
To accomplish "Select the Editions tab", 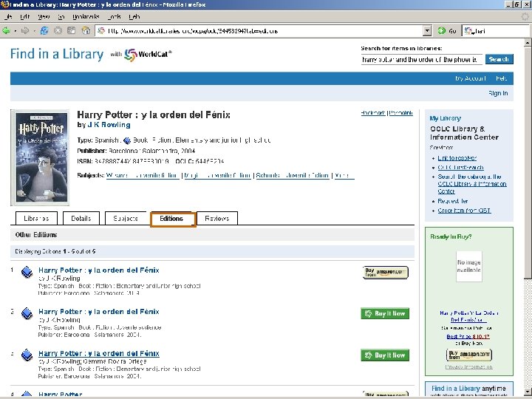I will pyautogui.click(x=173, y=219).
